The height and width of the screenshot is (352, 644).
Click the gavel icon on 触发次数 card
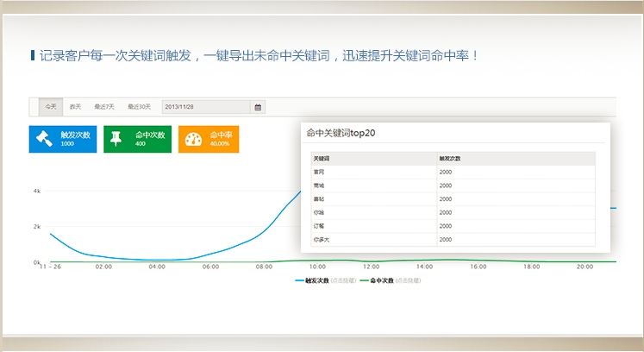tap(43, 139)
